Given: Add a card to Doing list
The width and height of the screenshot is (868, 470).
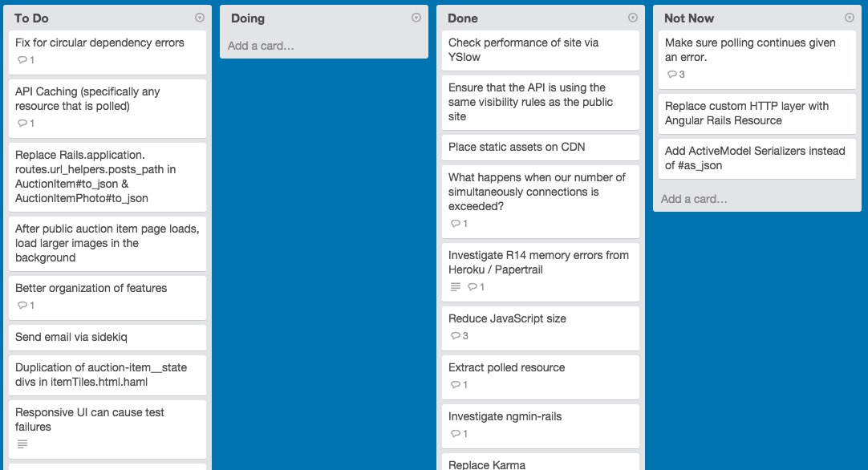Looking at the screenshot, I should point(261,46).
